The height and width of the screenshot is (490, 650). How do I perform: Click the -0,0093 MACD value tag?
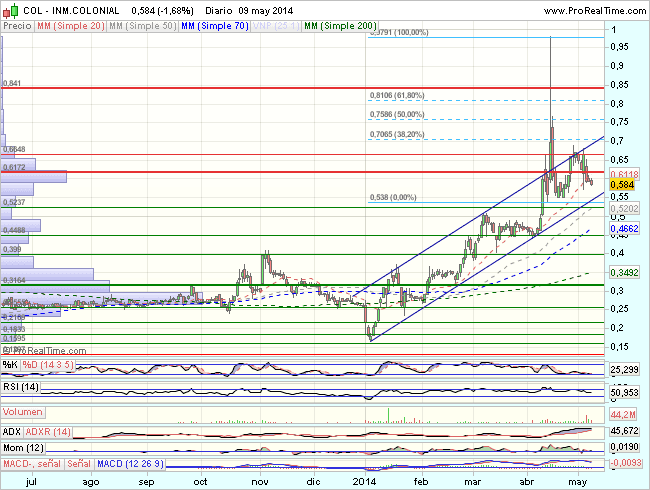[626, 462]
